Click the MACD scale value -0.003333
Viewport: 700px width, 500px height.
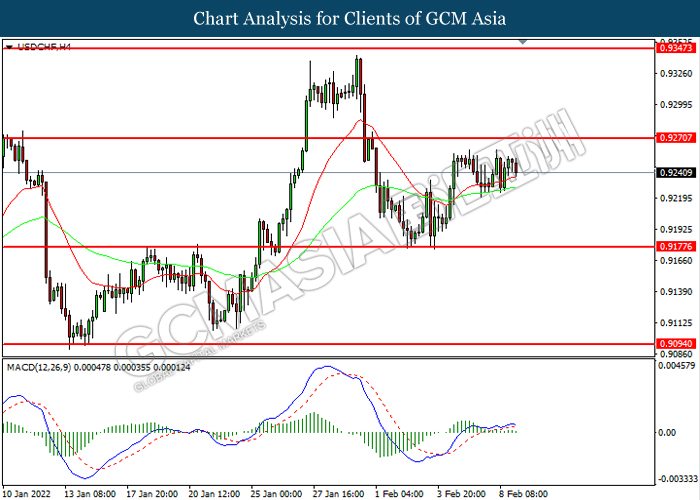[x=677, y=479]
